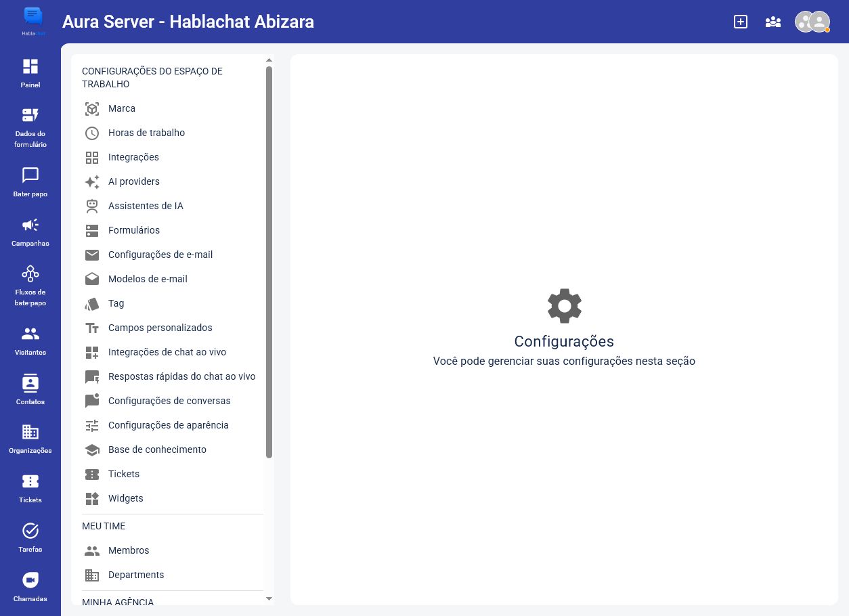Open Organizações in the sidebar
The width and height of the screenshot is (849, 616).
(30, 439)
